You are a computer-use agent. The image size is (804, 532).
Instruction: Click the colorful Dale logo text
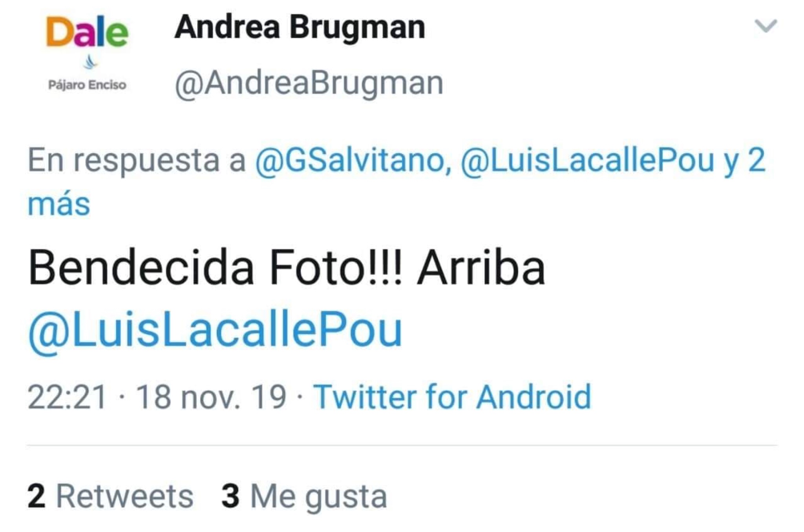pyautogui.click(x=87, y=32)
